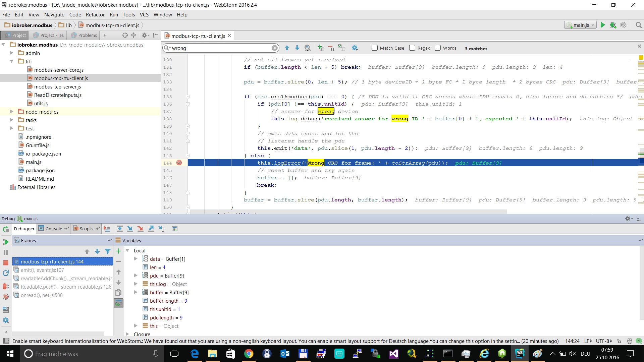This screenshot has width=644, height=362.
Task: Click the step into debugger icon
Action: (129, 229)
